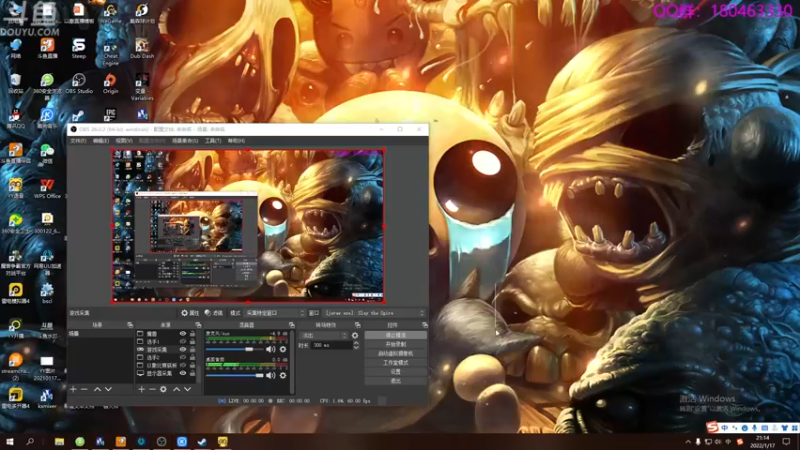
Task: Open the bscl gear desktop icon
Action: (47, 293)
